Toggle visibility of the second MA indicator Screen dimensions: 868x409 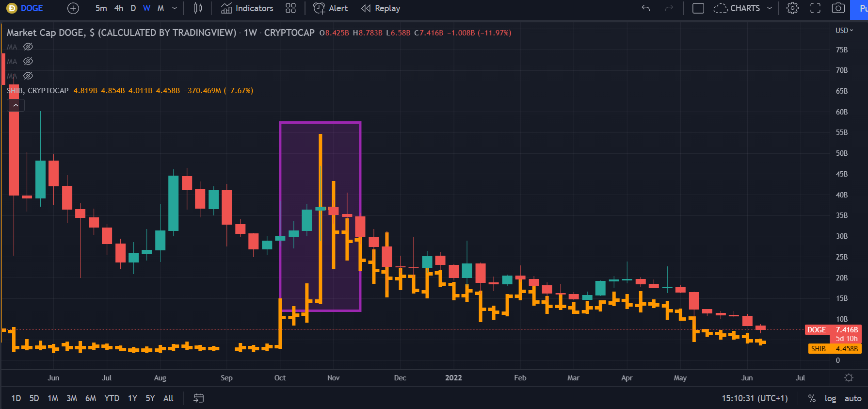click(28, 61)
